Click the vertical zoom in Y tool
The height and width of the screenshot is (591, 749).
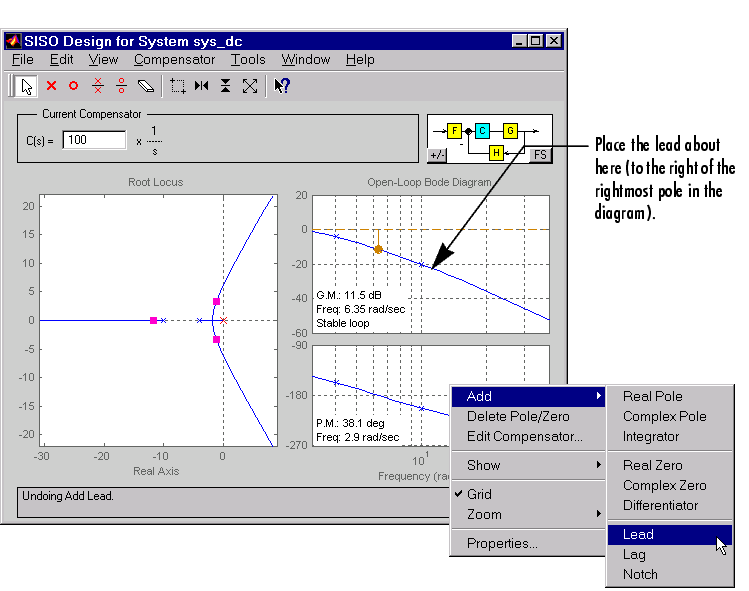pos(226,86)
